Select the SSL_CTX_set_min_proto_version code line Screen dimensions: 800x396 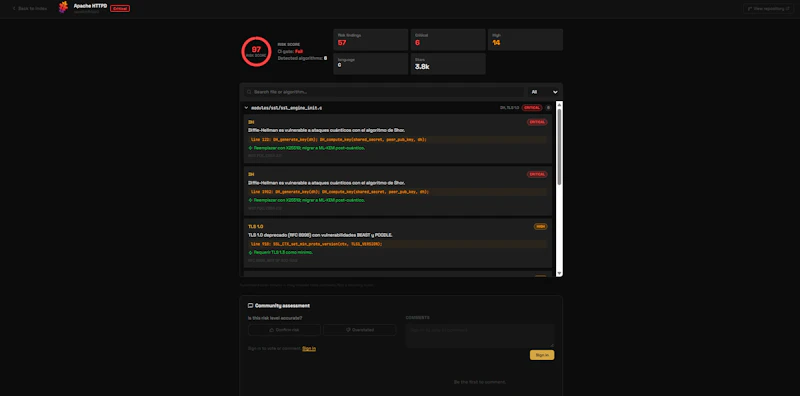coord(397,244)
